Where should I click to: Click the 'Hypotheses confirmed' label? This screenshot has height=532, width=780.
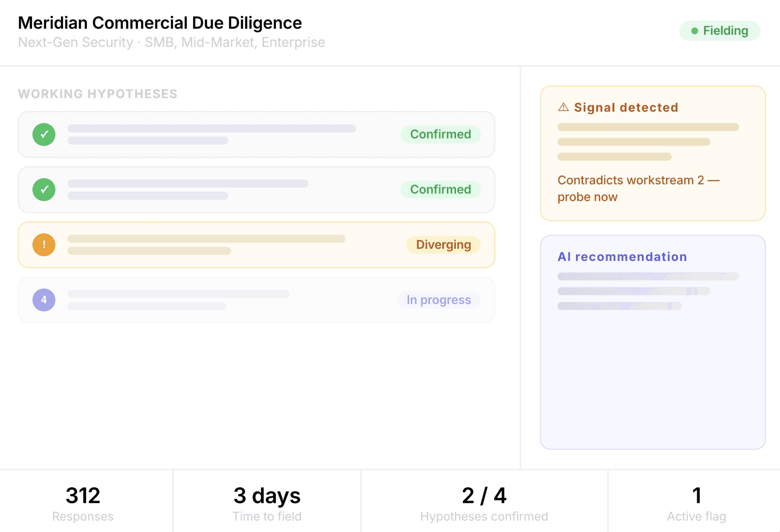484,517
